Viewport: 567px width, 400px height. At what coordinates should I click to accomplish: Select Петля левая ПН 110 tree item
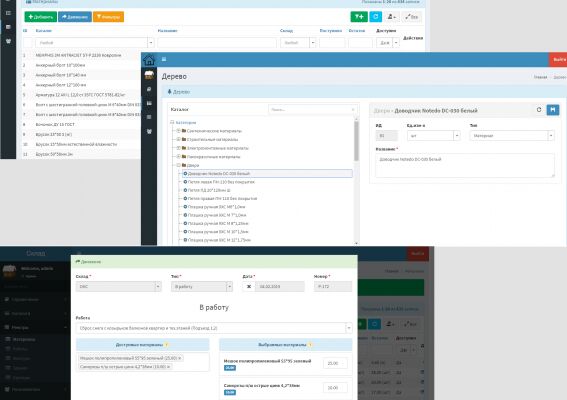[221, 182]
